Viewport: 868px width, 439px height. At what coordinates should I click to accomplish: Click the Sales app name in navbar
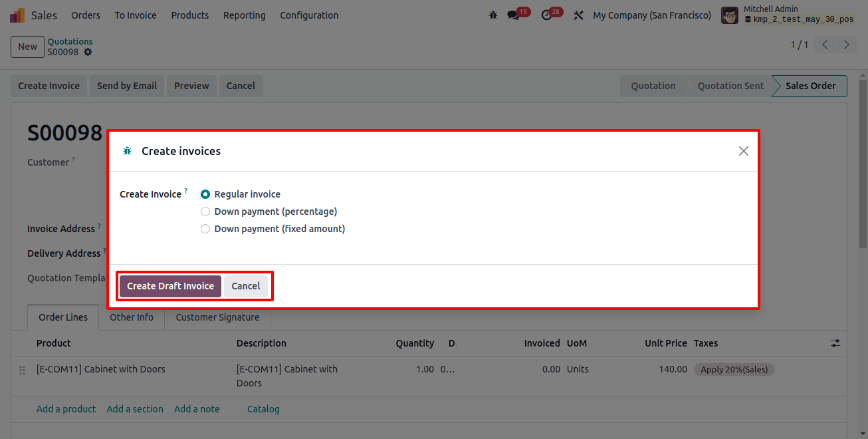pos(44,15)
